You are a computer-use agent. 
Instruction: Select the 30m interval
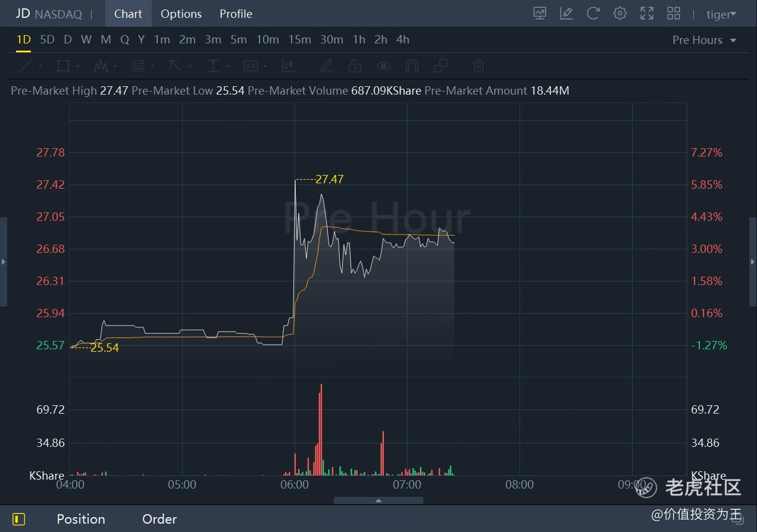(x=331, y=39)
